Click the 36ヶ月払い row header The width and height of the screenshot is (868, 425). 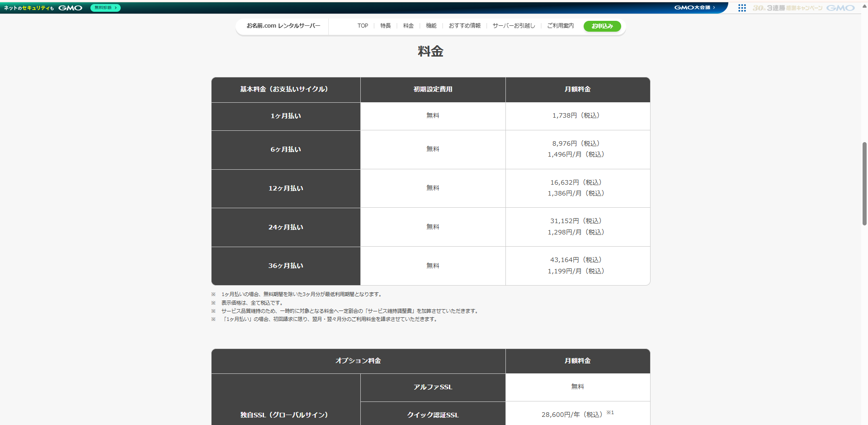pyautogui.click(x=286, y=266)
